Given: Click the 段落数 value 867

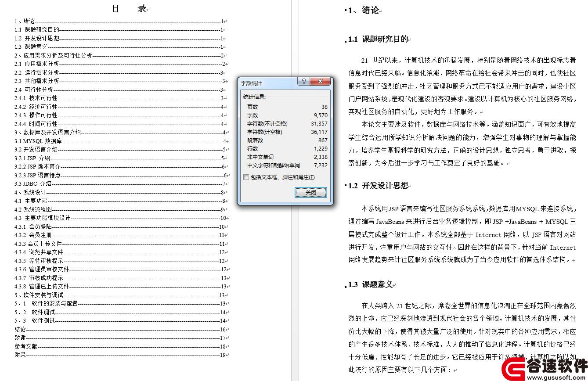Looking at the screenshot, I should pyautogui.click(x=323, y=140).
